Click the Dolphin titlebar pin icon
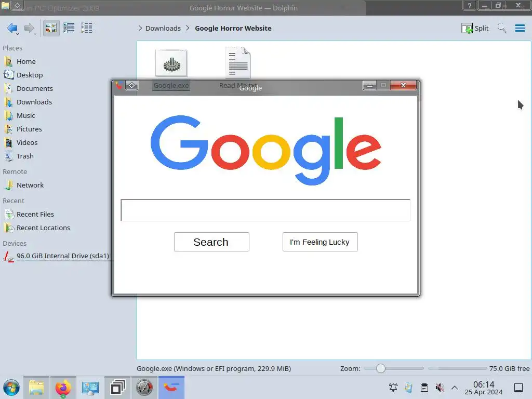This screenshot has height=399, width=532. click(x=17, y=6)
